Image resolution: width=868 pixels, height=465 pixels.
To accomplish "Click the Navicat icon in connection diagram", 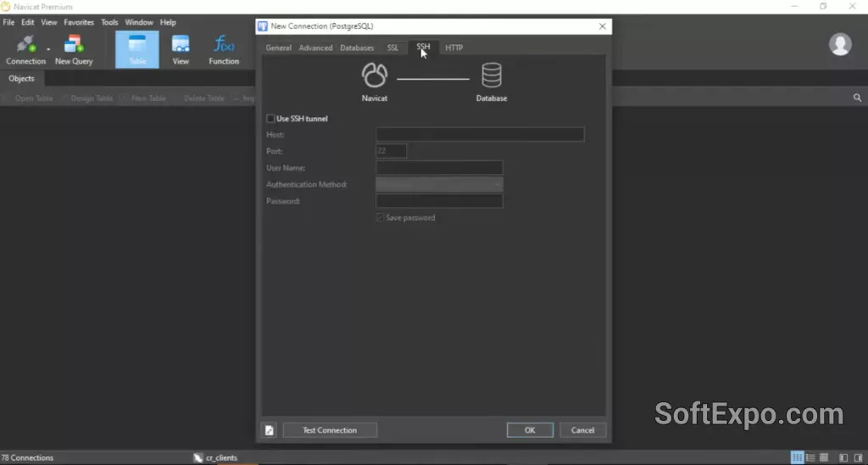I will (x=375, y=75).
